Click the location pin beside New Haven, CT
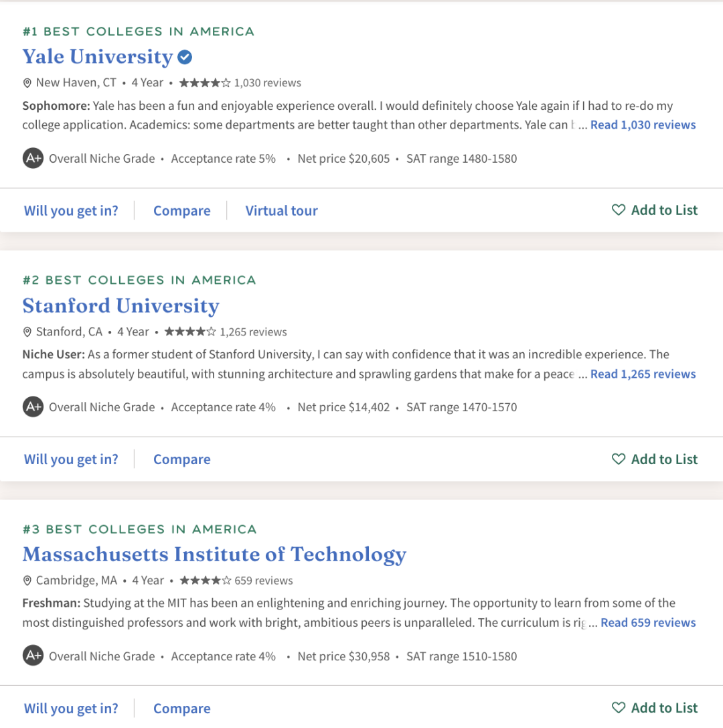 point(27,83)
